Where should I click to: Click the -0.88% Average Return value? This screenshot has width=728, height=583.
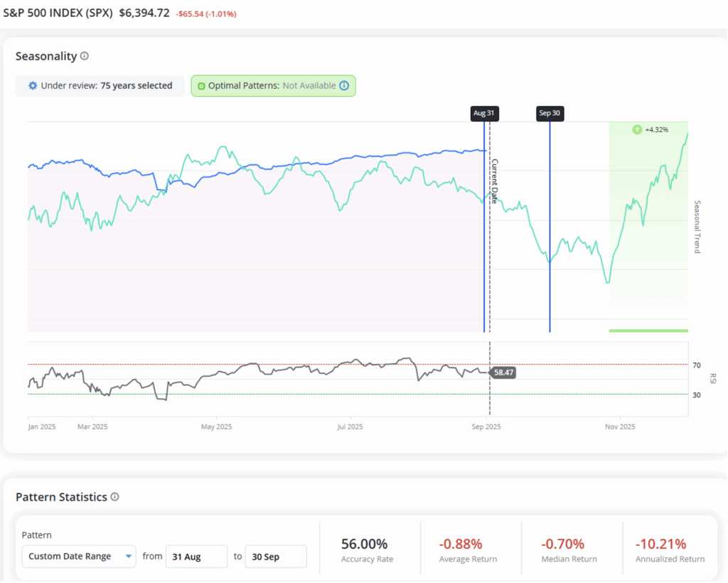click(461, 544)
